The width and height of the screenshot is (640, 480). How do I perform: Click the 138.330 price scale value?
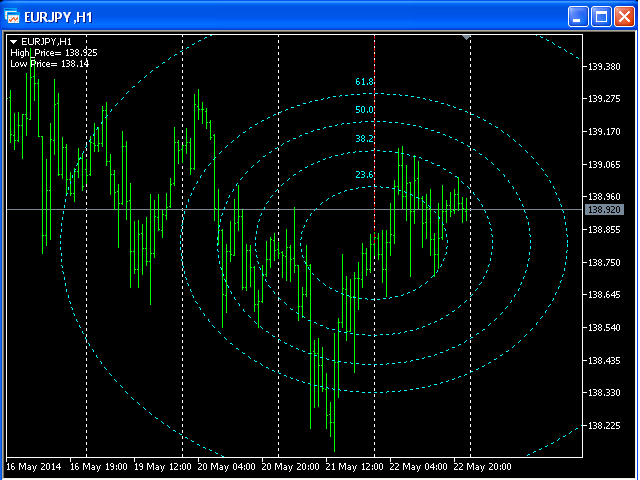(604, 393)
